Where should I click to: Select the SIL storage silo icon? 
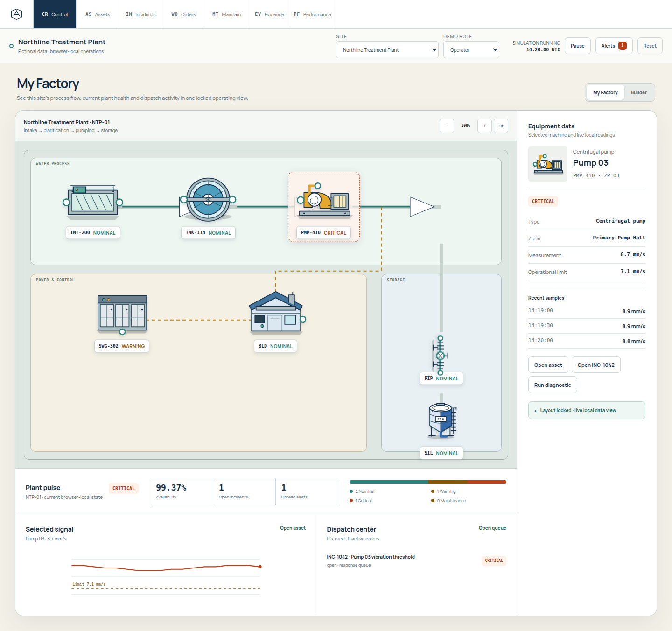pyautogui.click(x=442, y=421)
